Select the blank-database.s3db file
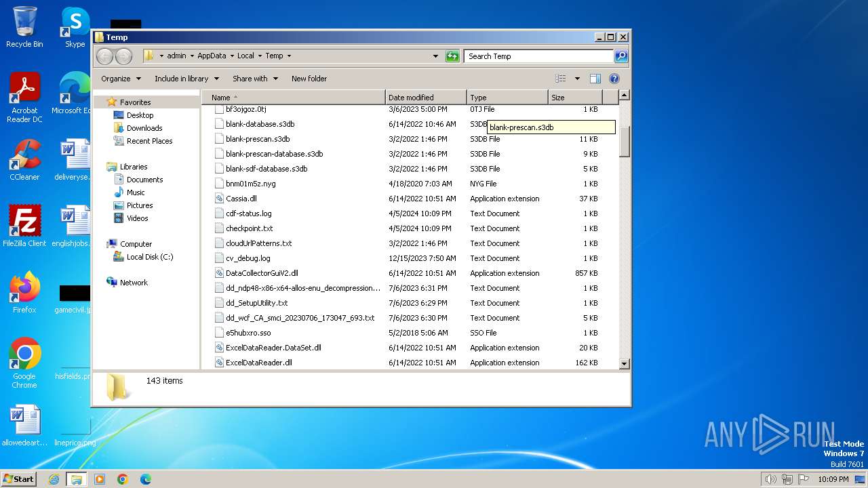 tap(260, 124)
